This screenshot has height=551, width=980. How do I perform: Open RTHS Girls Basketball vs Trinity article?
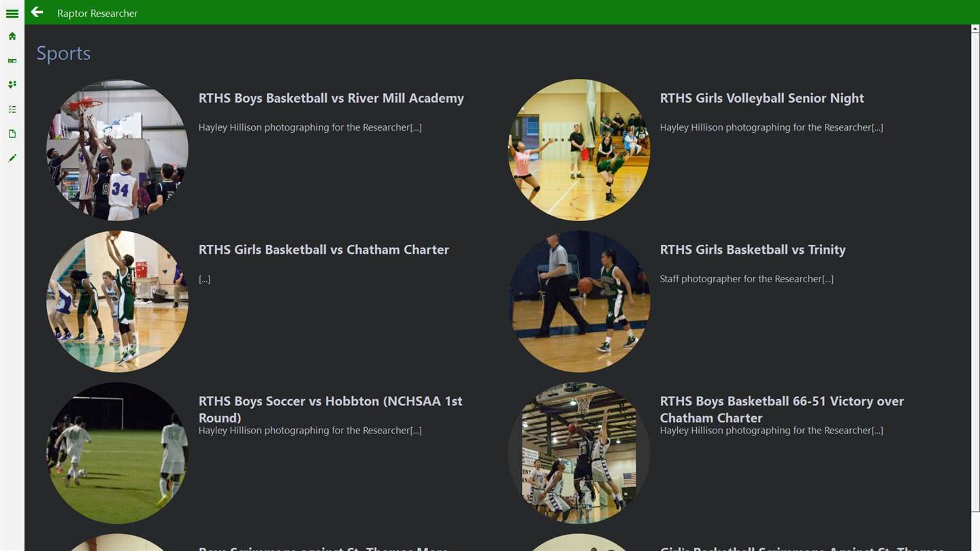point(753,250)
